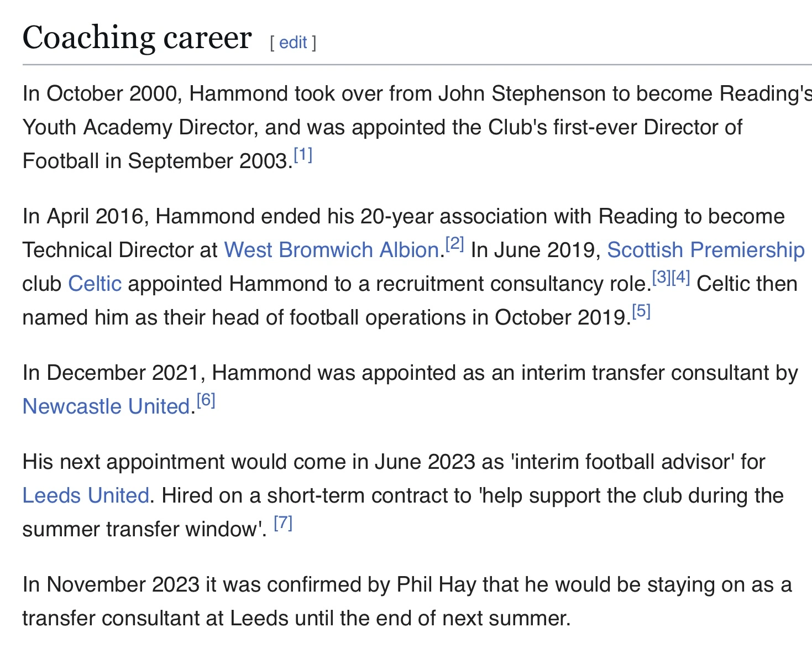This screenshot has height=669, width=812.
Task: Open footnote [5] after October 2019
Action: point(641,312)
